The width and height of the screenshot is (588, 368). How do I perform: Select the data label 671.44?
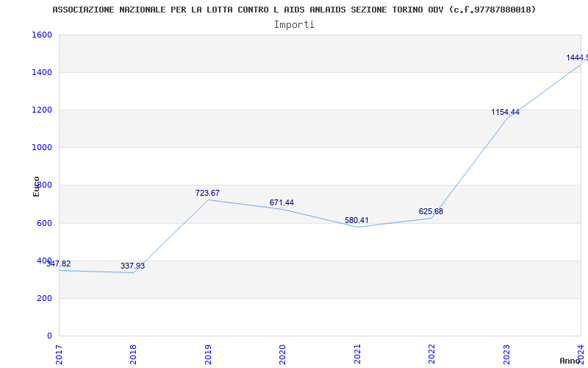pyautogui.click(x=282, y=203)
